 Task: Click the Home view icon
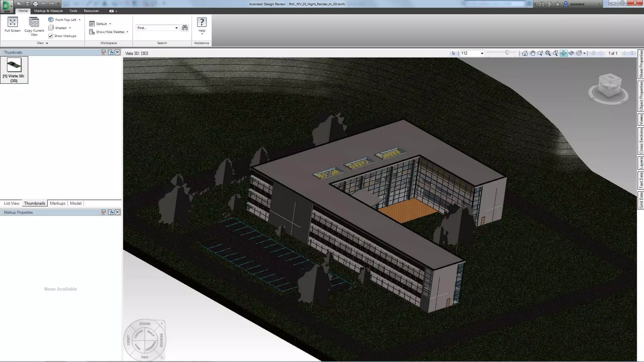click(x=525, y=53)
